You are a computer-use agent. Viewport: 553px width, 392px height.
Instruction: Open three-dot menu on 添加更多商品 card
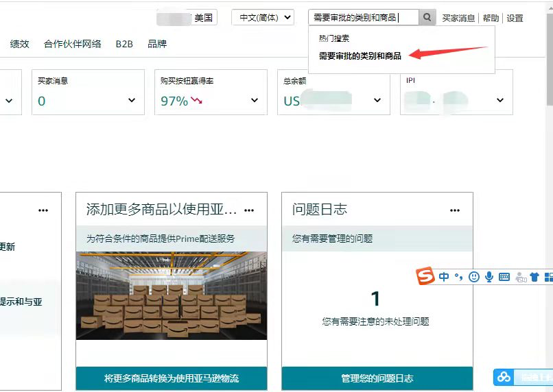pos(249,210)
